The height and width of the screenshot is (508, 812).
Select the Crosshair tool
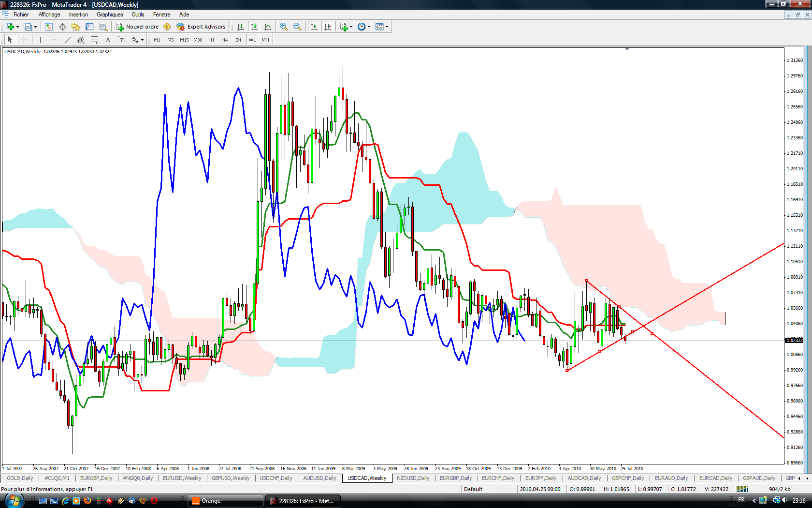(x=24, y=40)
